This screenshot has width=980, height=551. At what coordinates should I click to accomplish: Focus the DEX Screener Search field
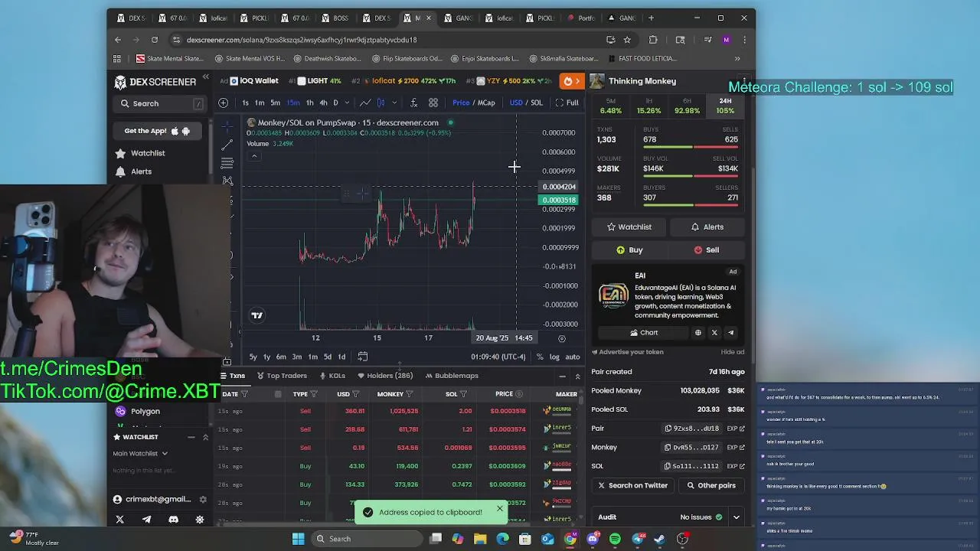coord(162,103)
